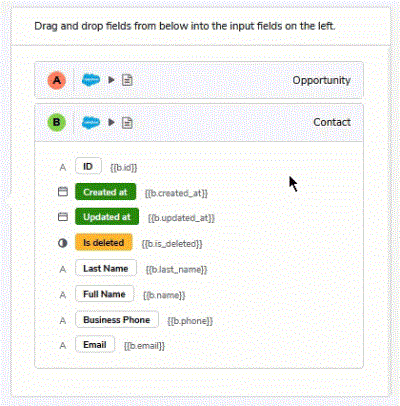Click the red step A badge
The height and width of the screenshot is (406, 400).
[57, 80]
